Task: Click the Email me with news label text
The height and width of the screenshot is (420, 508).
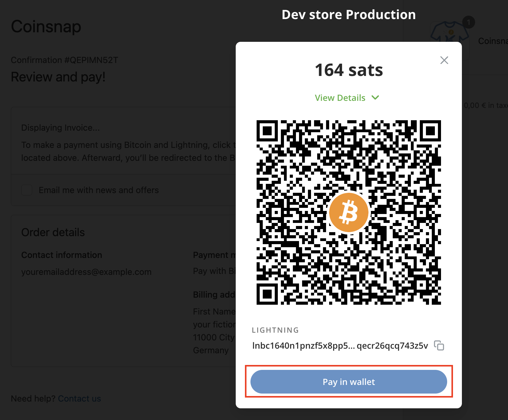Action: tap(99, 190)
